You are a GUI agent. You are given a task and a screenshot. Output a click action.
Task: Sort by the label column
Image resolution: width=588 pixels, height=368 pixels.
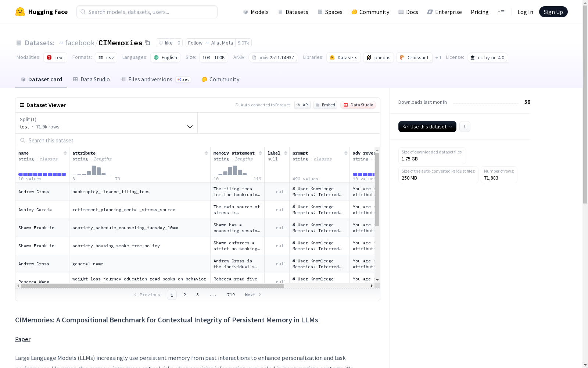pos(286,153)
